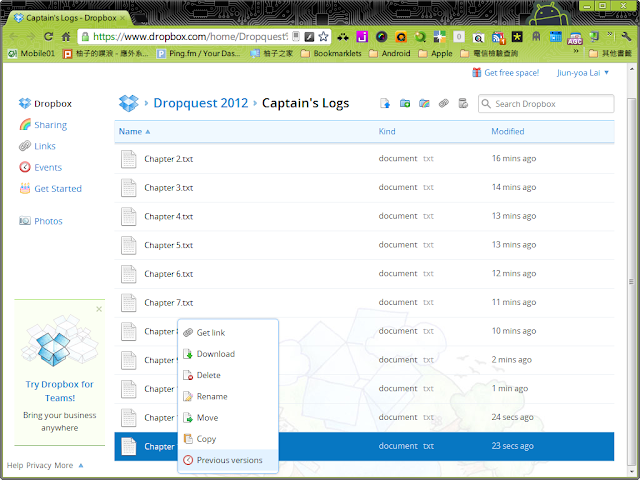The height and width of the screenshot is (480, 640).
Task: Open the Apple bookmarks folder
Action: click(436, 53)
